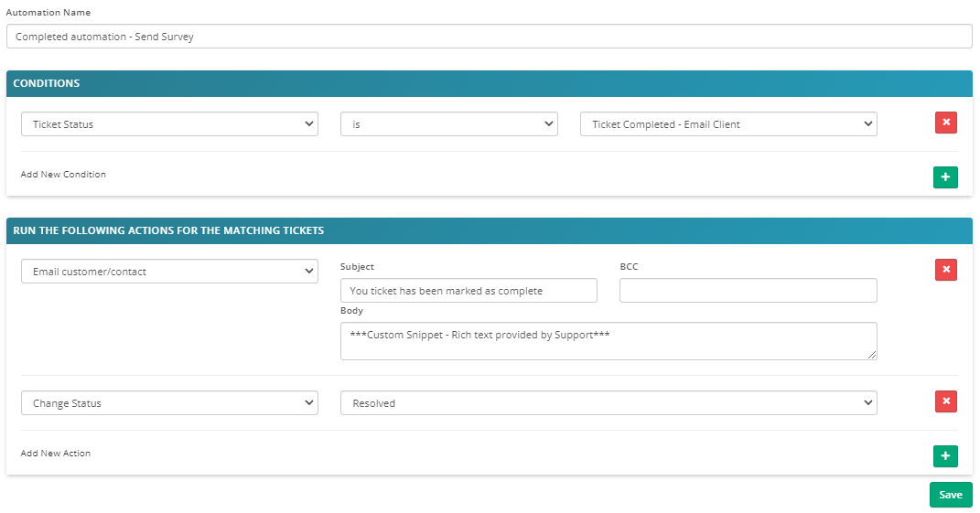Viewport: 980px width, 513px height.
Task: Add a new action with green plus
Action: point(945,456)
